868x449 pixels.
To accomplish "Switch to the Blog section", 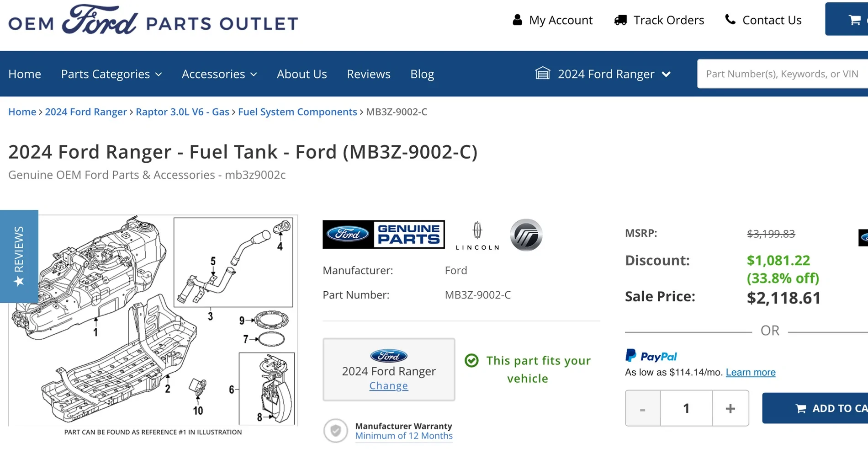I will tap(422, 74).
